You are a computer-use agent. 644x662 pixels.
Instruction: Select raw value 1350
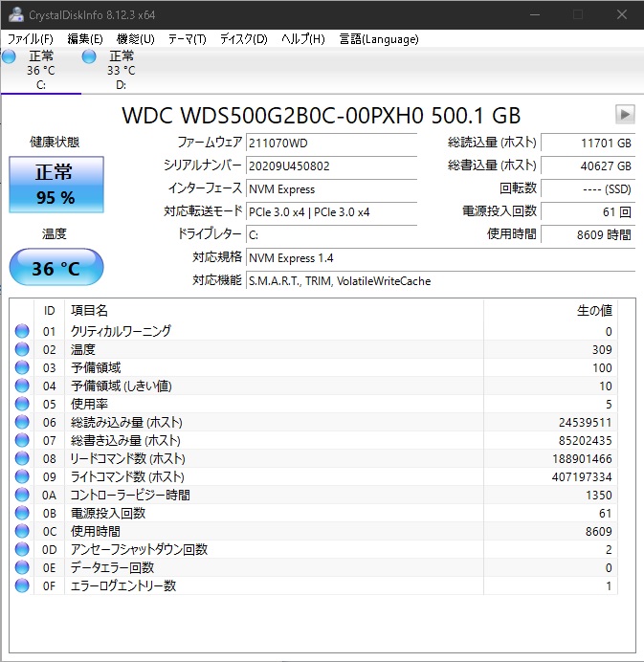599,495
